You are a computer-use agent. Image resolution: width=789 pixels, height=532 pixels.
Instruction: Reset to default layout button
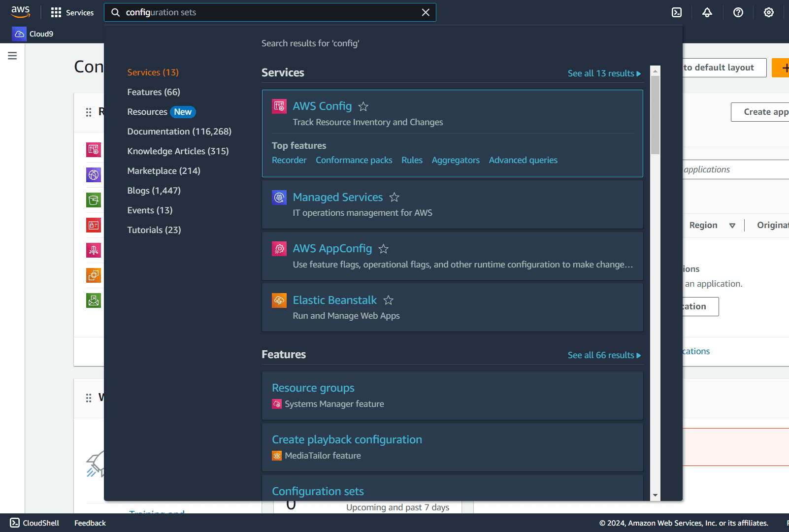(x=724, y=67)
